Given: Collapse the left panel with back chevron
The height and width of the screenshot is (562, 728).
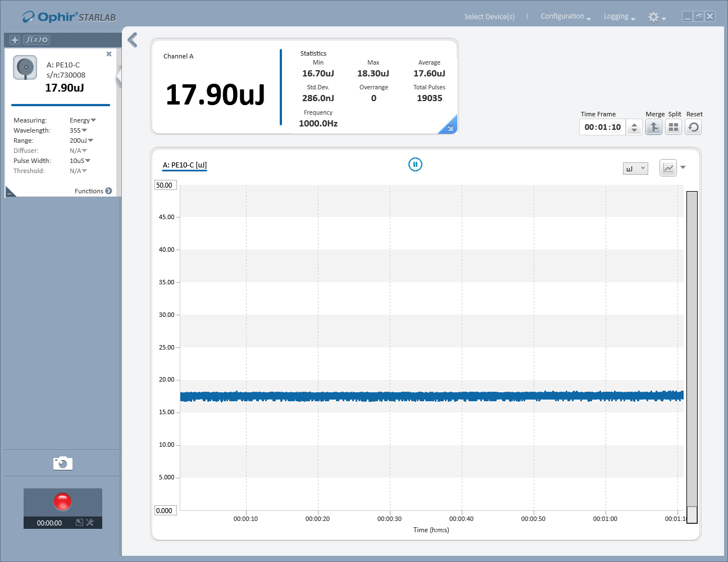Looking at the screenshot, I should click(133, 40).
